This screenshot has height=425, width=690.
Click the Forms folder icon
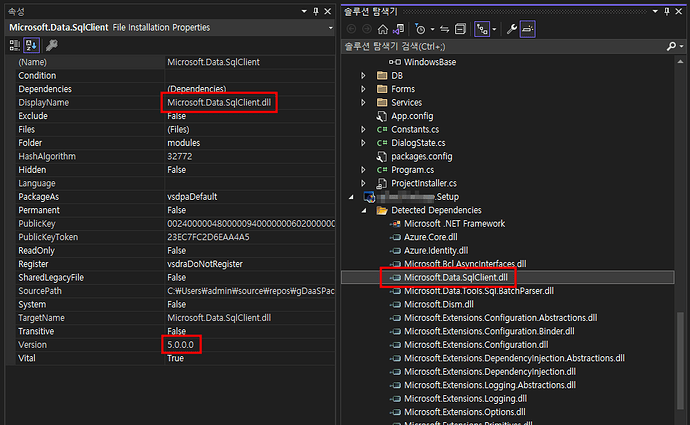[x=382, y=89]
